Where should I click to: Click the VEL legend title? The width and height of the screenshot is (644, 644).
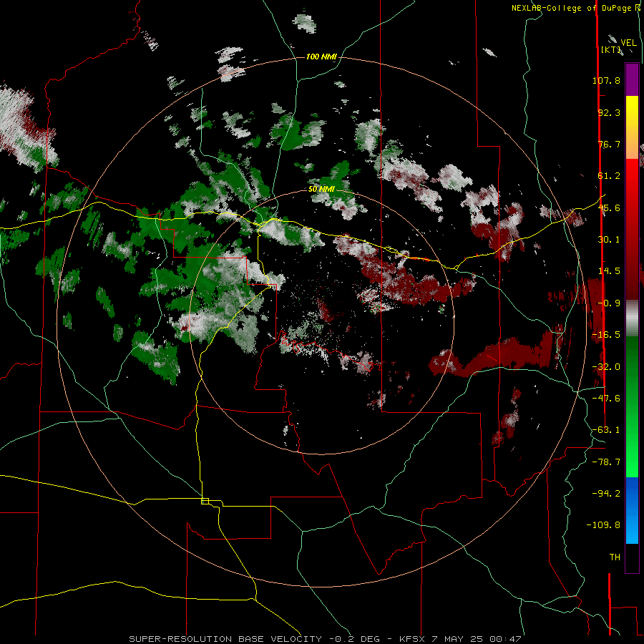coord(628,43)
